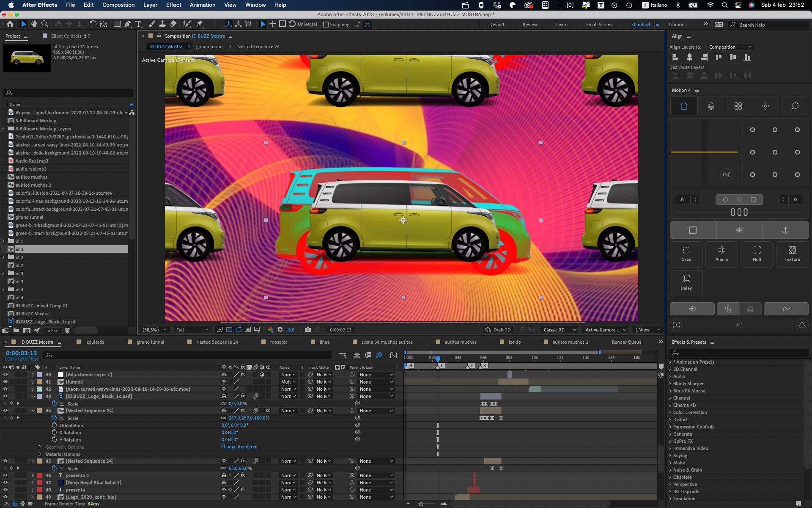Image resolution: width=812 pixels, height=508 pixels.
Task: Click the Motion 4 Grab icon
Action: [x=686, y=254]
